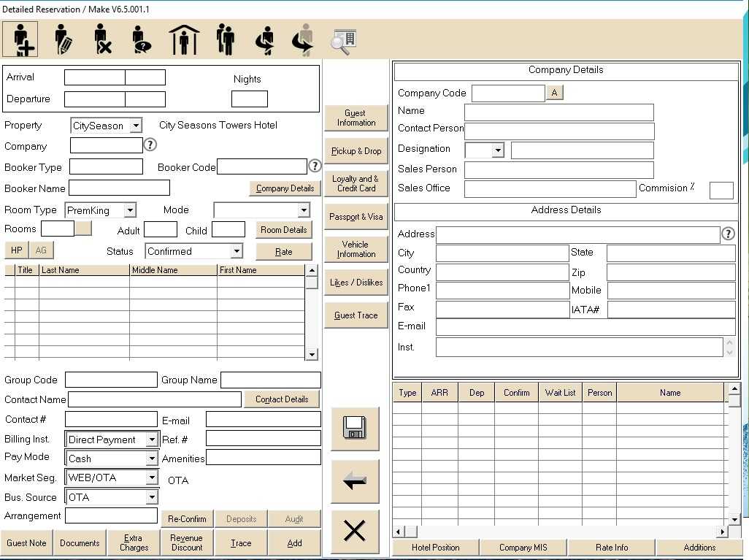Click the in-house guest icon
This screenshot has width=749, height=560.
pyautogui.click(x=184, y=39)
